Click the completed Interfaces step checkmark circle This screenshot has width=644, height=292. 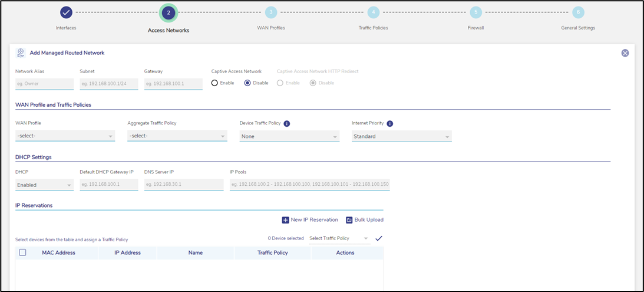pos(66,13)
